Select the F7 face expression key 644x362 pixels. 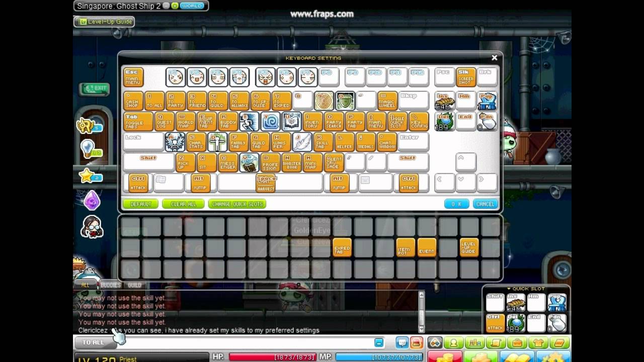(307, 77)
